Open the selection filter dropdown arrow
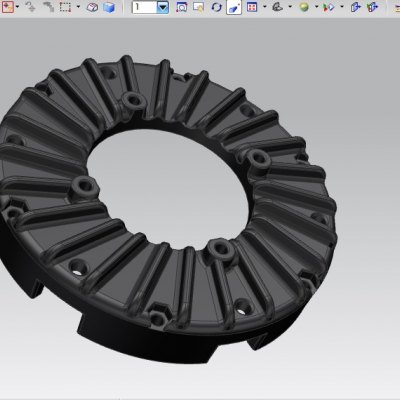The image size is (400, 400). pyautogui.click(x=17, y=6)
